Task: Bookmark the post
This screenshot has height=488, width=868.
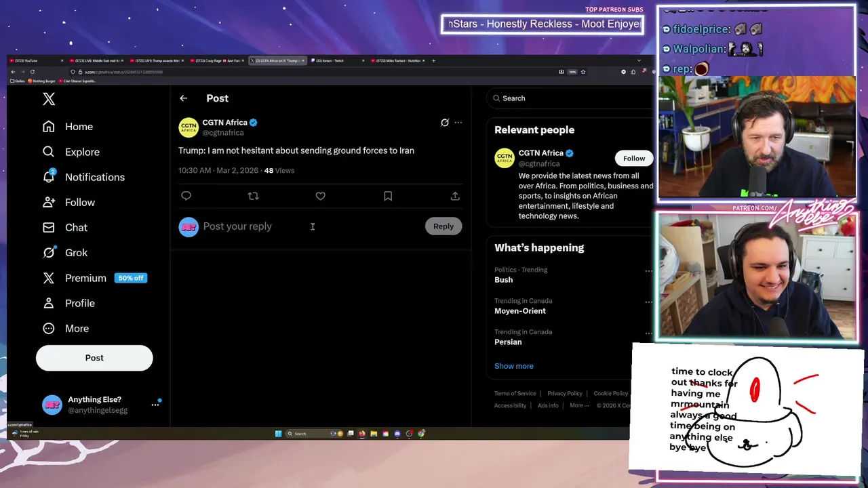Action: pos(388,196)
